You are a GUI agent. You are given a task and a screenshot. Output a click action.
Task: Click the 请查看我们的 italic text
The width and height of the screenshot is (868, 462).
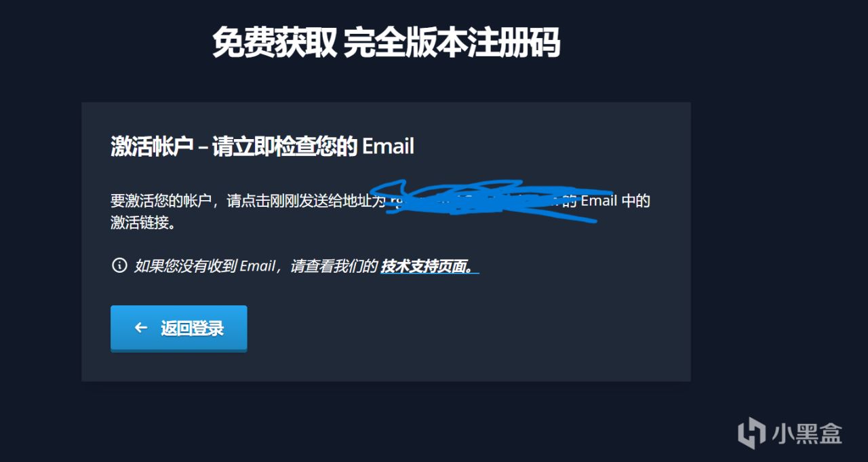334,266
